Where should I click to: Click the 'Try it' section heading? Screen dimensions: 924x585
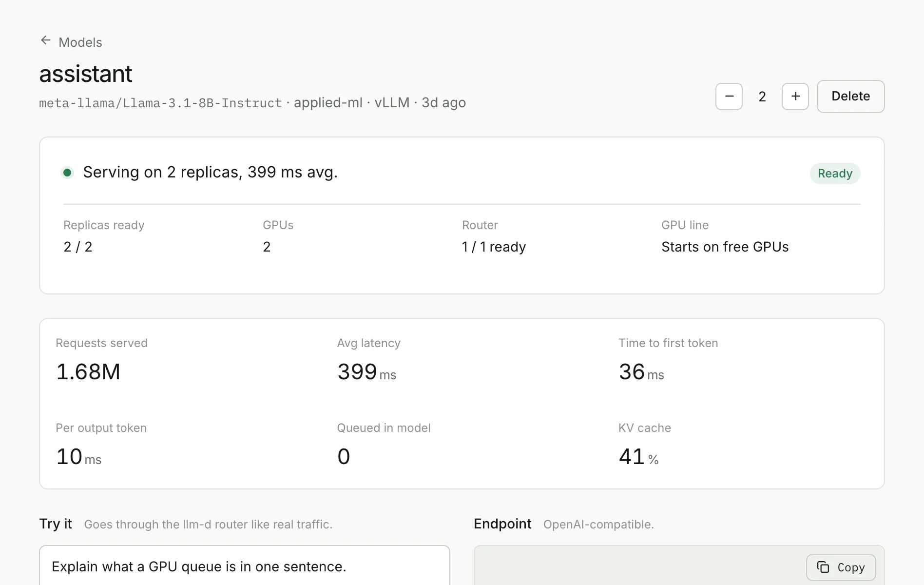[56, 524]
